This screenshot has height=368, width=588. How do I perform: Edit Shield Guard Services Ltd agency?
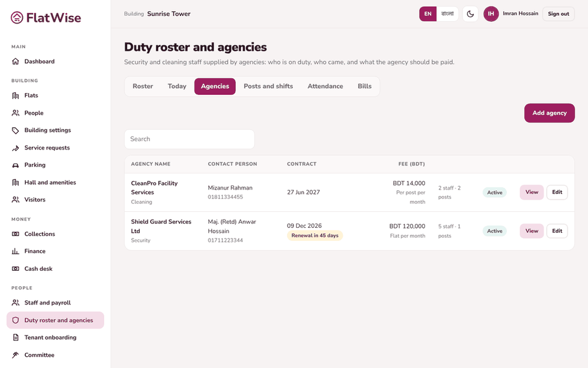pyautogui.click(x=557, y=231)
